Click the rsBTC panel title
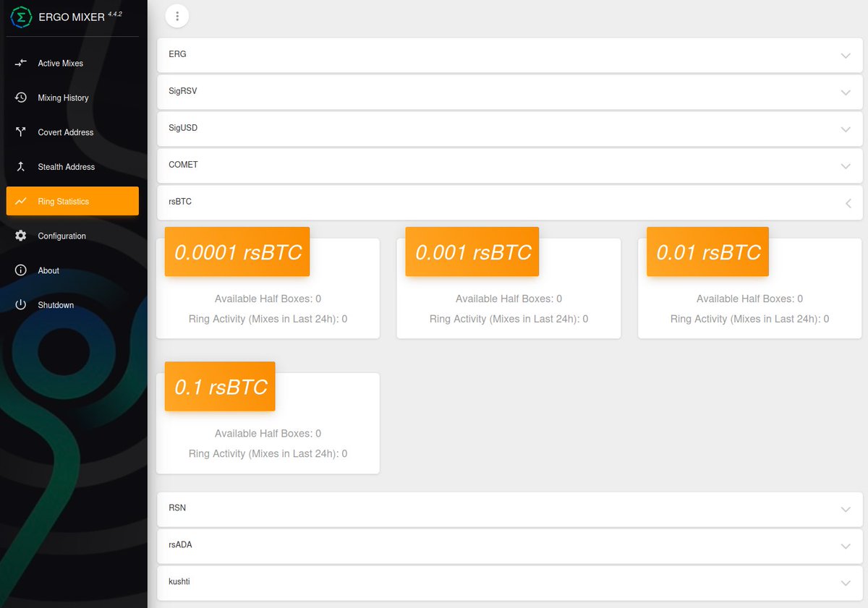Screen dimensions: 868x608 pos(180,202)
